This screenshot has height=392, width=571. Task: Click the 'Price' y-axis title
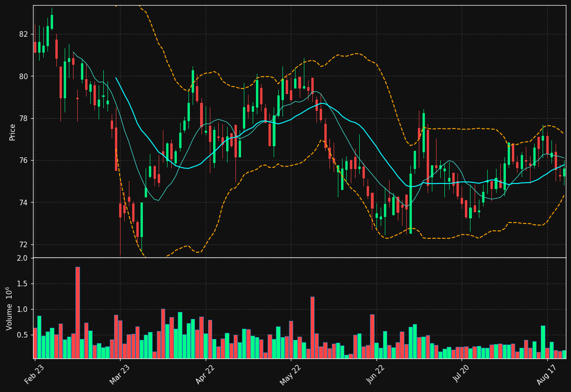(12, 132)
